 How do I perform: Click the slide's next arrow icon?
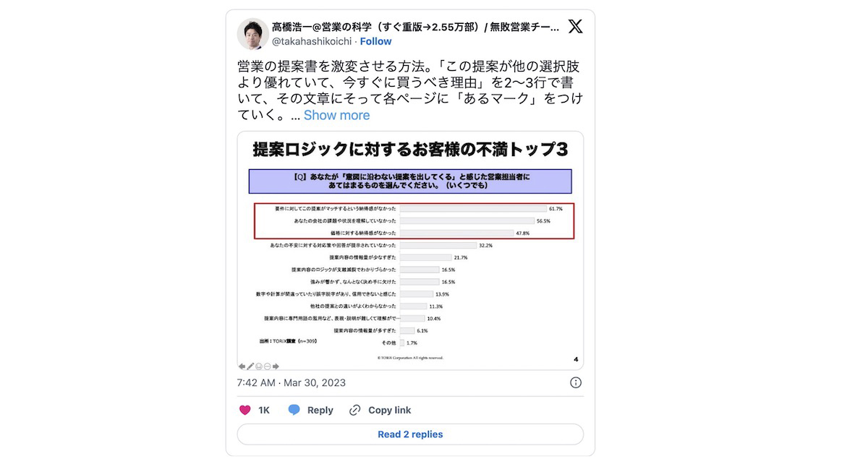[276, 366]
